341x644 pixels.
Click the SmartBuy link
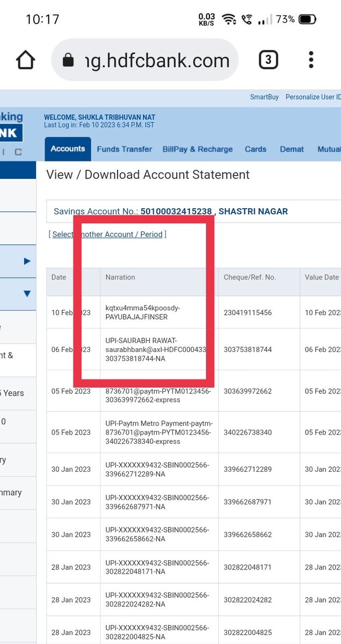265,97
